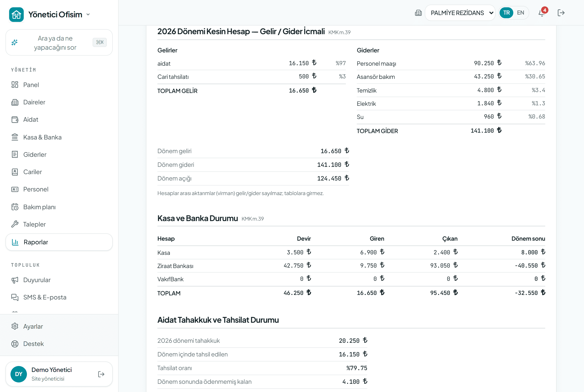Viewport: 584px width, 392px height.
Task: Go to Giderler menu label
Action: tap(35, 155)
